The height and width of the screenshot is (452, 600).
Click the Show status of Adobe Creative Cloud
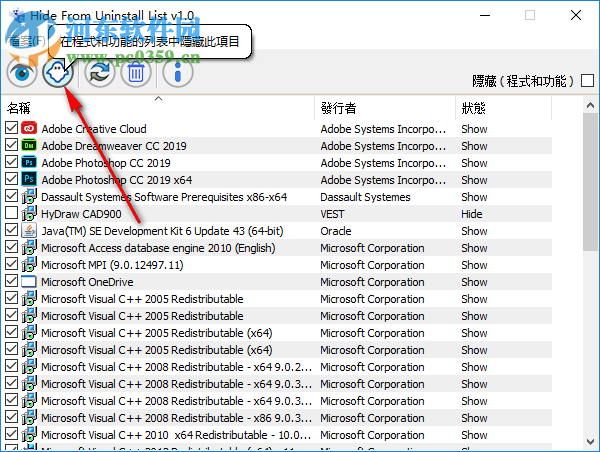coord(474,129)
